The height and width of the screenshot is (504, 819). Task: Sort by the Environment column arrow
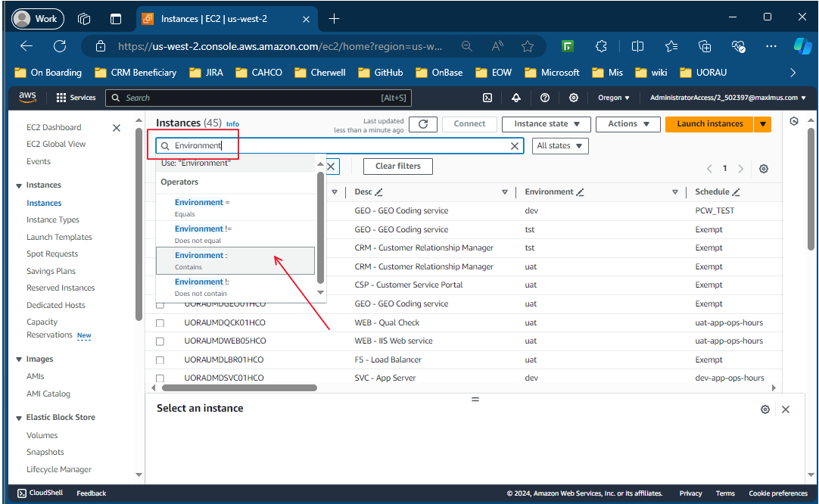coord(675,192)
